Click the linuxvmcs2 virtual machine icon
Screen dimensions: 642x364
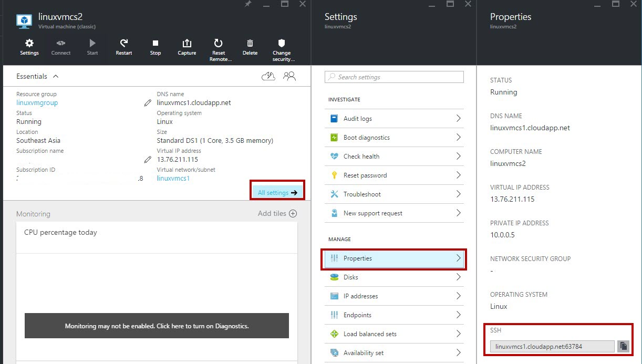coord(24,20)
